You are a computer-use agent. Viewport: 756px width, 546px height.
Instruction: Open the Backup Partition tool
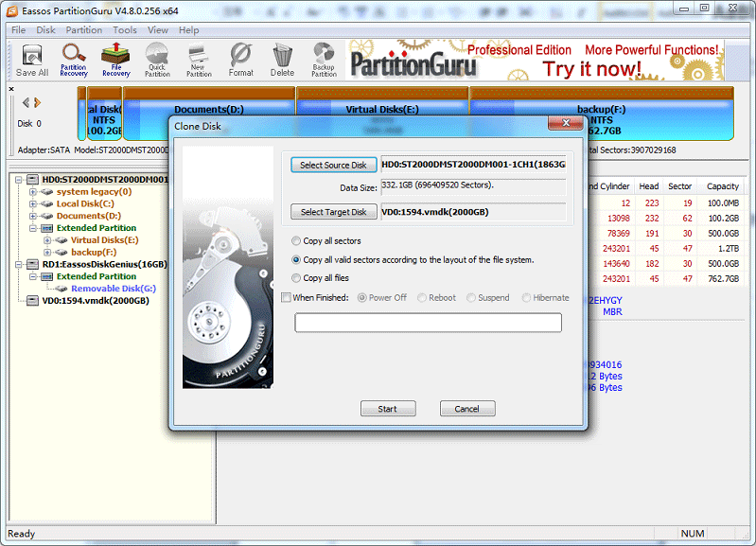(324, 61)
